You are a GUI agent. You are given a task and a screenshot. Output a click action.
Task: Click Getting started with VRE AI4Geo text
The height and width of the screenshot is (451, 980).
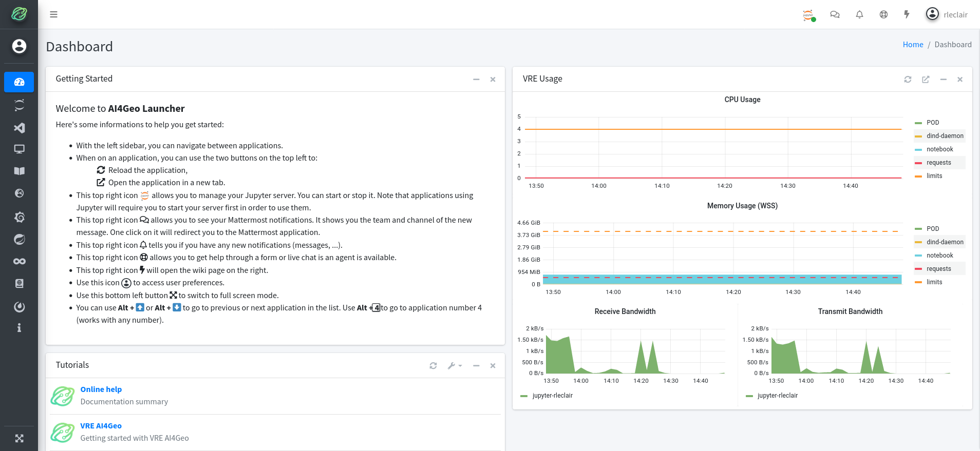(x=135, y=438)
